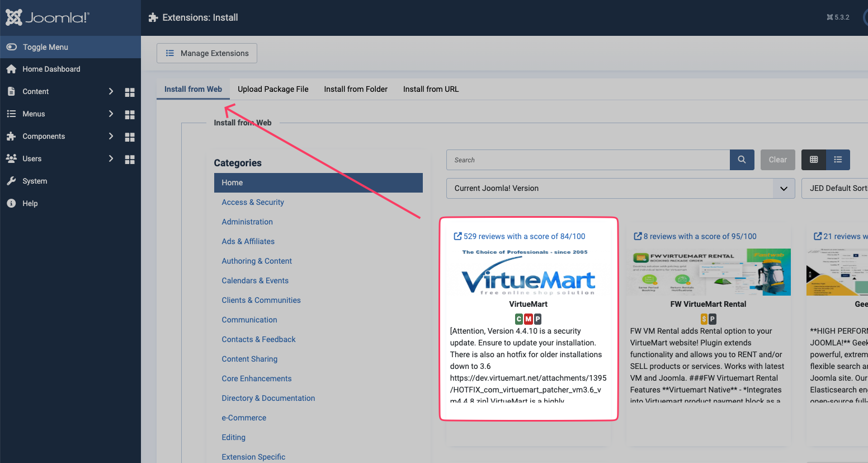Switch to the Install from Folder tab
The height and width of the screenshot is (463, 868).
356,89
